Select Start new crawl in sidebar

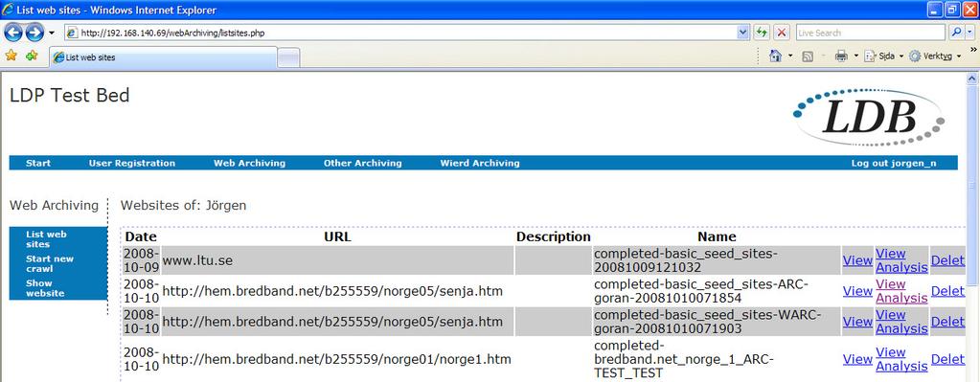(50, 263)
